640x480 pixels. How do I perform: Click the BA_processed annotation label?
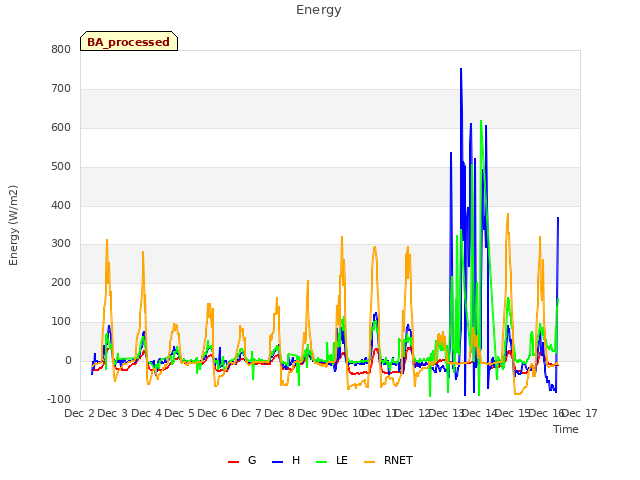click(129, 42)
